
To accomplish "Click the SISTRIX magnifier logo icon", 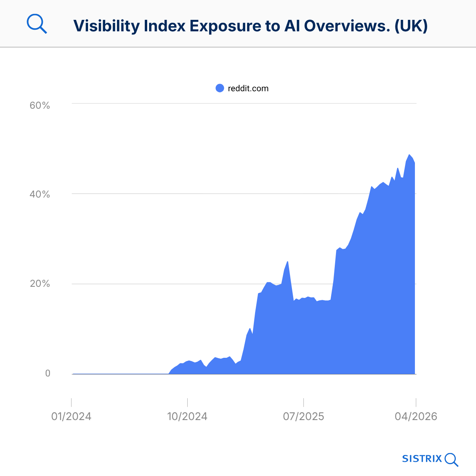I will tap(451, 460).
